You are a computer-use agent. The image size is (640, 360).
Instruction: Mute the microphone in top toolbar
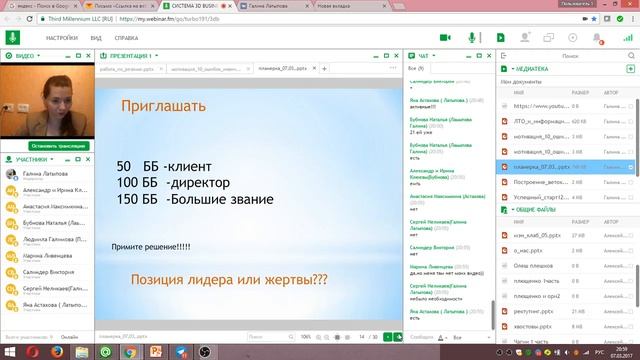point(472,38)
